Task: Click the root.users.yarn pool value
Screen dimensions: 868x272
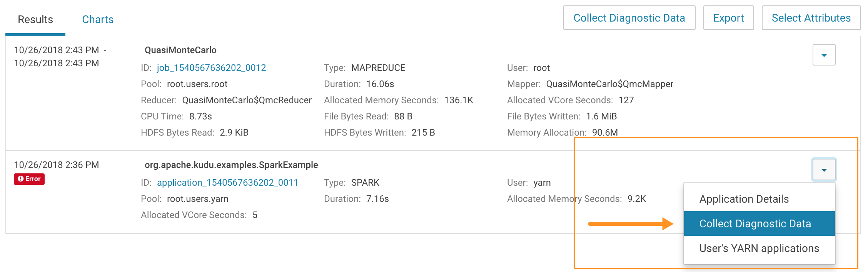Action: coord(197,199)
